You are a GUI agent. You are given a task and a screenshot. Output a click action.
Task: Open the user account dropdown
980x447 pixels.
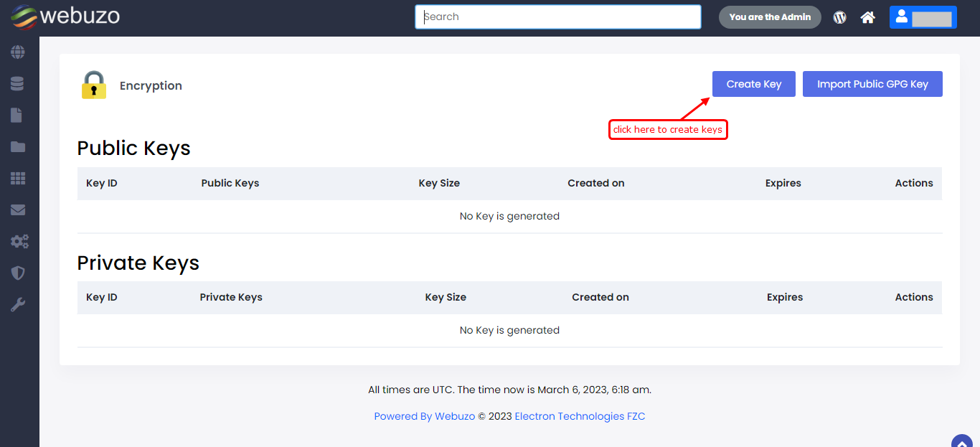(923, 17)
